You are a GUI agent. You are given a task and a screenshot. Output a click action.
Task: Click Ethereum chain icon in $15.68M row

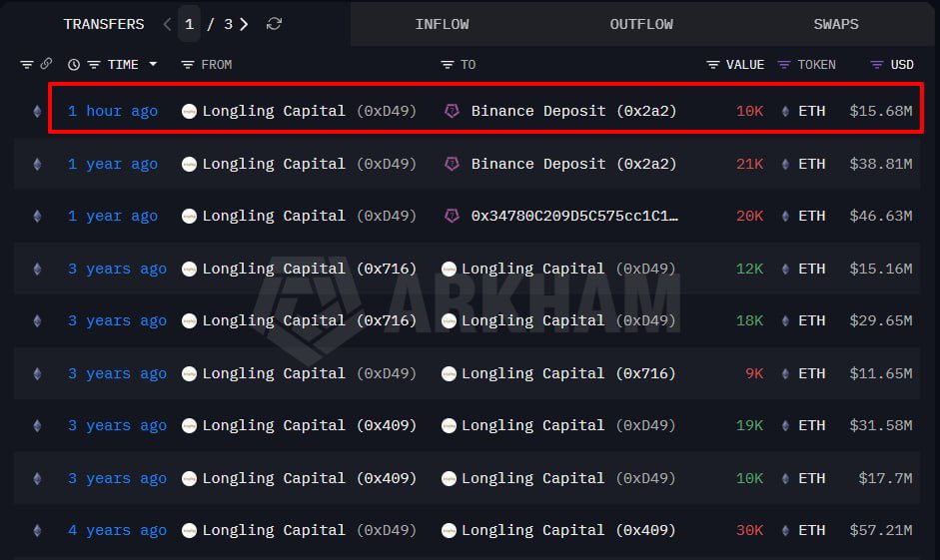[x=37, y=112]
